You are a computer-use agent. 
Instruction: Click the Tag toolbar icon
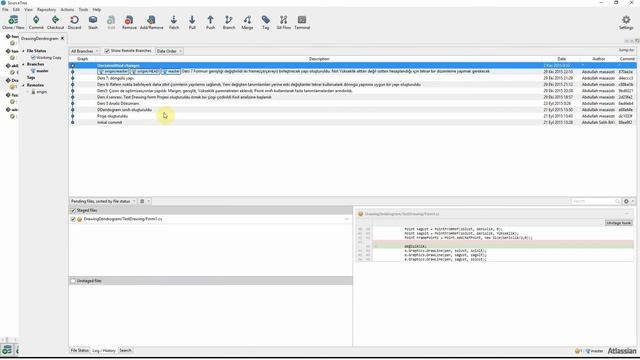coord(266,22)
